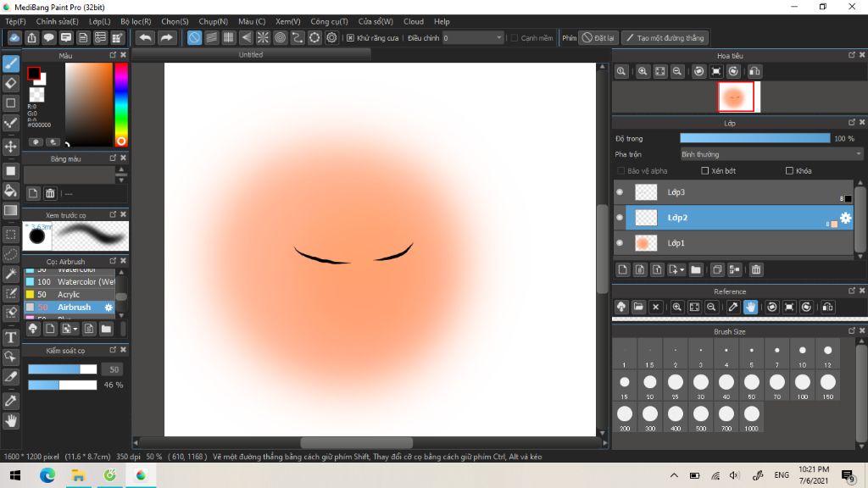Click the Đặt lại button
Screen dimensions: 868x488
click(x=598, y=38)
